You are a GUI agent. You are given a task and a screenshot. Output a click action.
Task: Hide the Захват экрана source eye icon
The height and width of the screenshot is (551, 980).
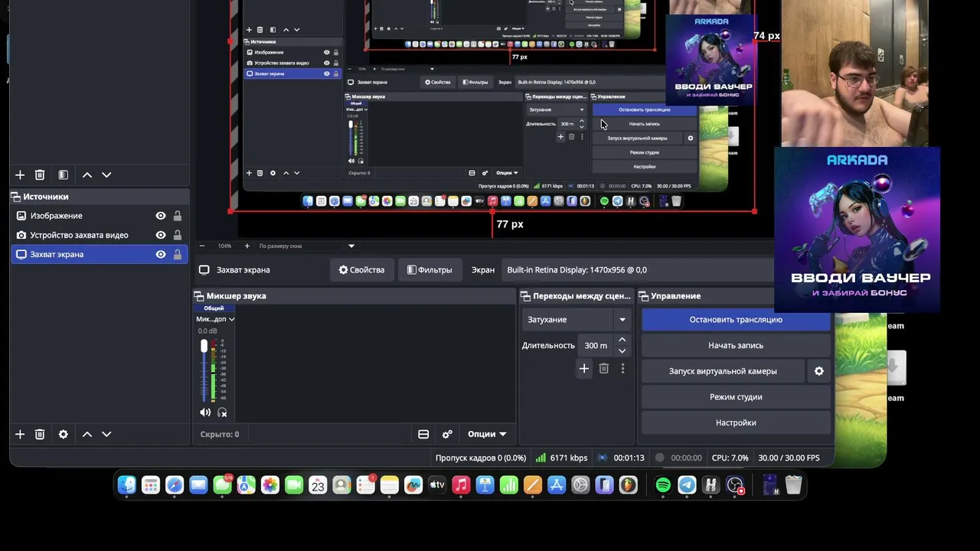(161, 254)
